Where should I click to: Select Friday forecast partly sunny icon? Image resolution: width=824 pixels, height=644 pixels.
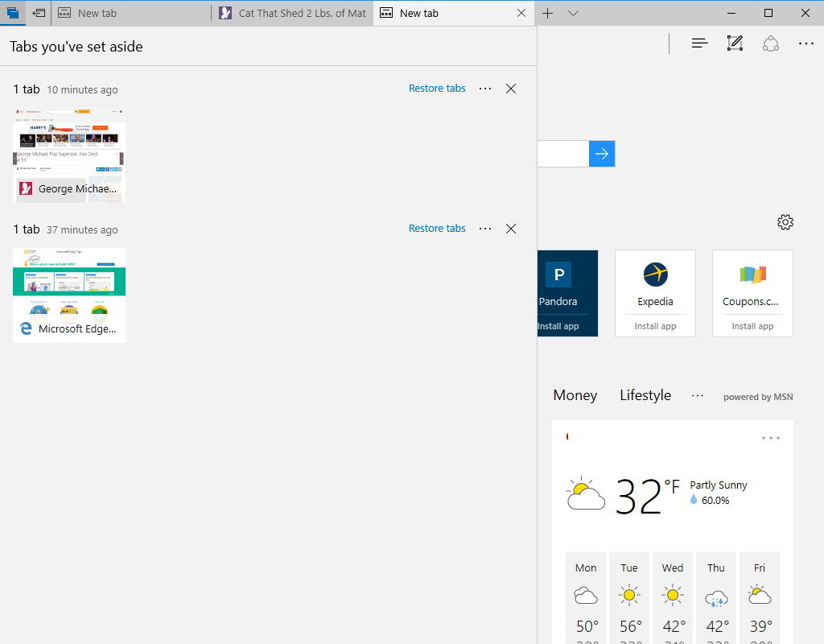760,594
